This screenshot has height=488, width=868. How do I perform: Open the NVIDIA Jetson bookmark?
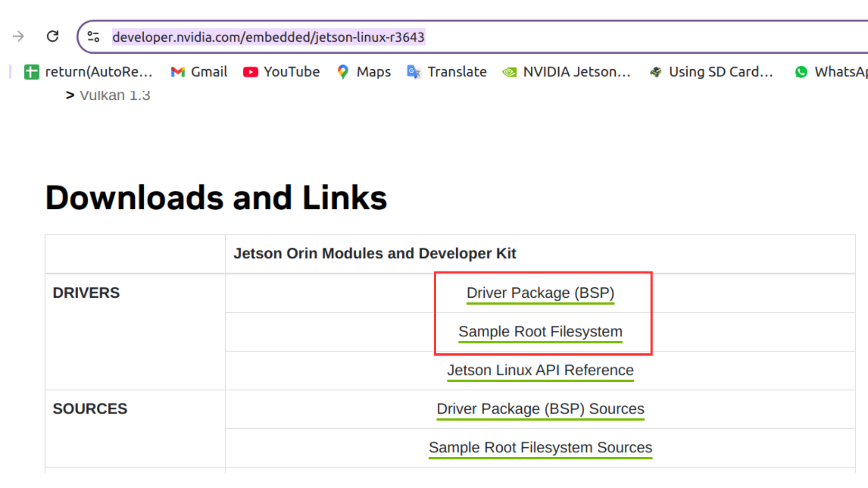coord(566,72)
